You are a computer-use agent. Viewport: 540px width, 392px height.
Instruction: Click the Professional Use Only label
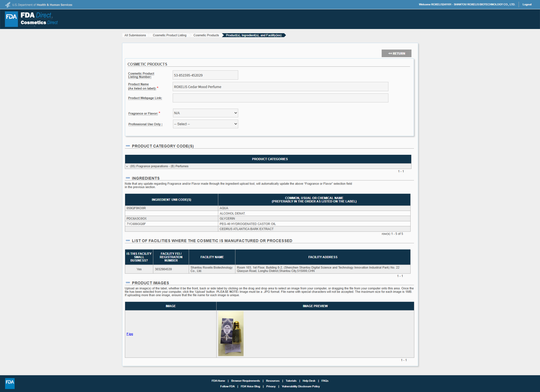[145, 124]
